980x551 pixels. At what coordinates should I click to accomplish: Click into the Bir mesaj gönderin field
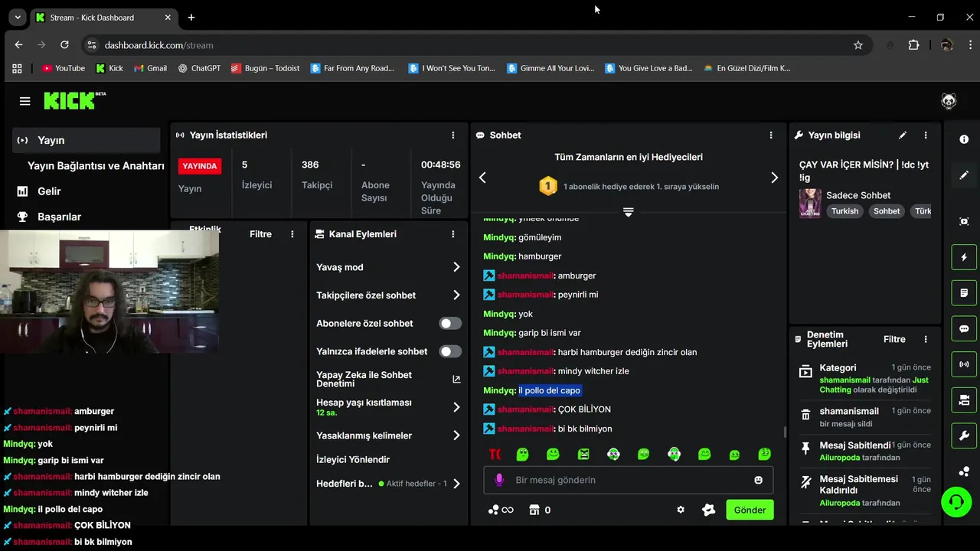pyautogui.click(x=628, y=480)
